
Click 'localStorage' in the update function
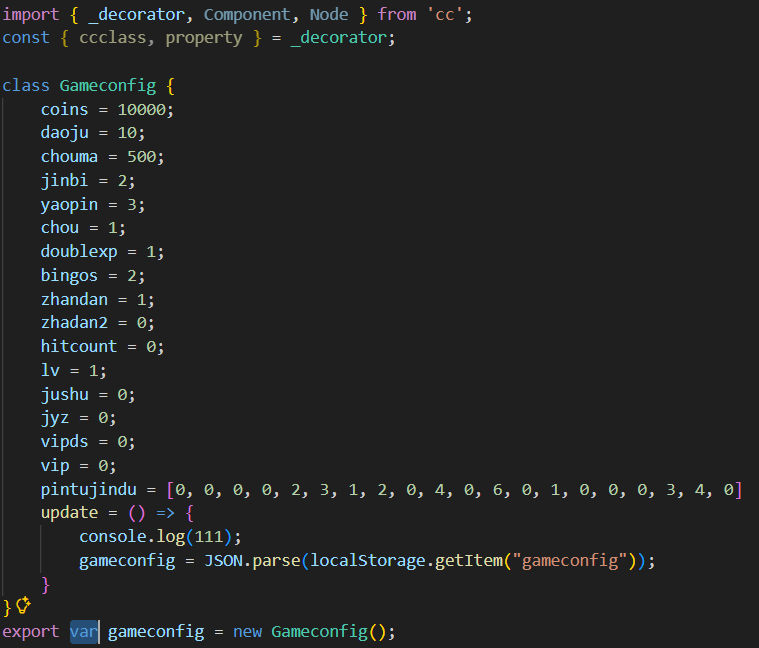click(x=367, y=561)
